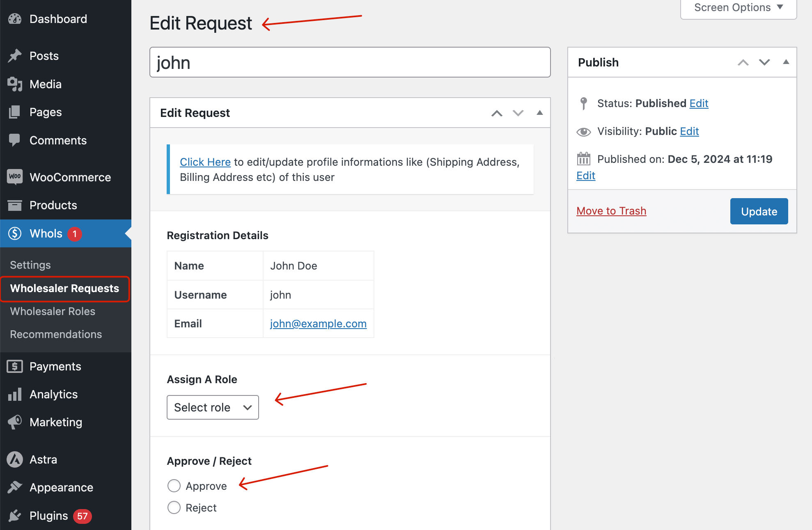Click the Dashboard gauge icon
812x530 pixels.
tap(15, 19)
